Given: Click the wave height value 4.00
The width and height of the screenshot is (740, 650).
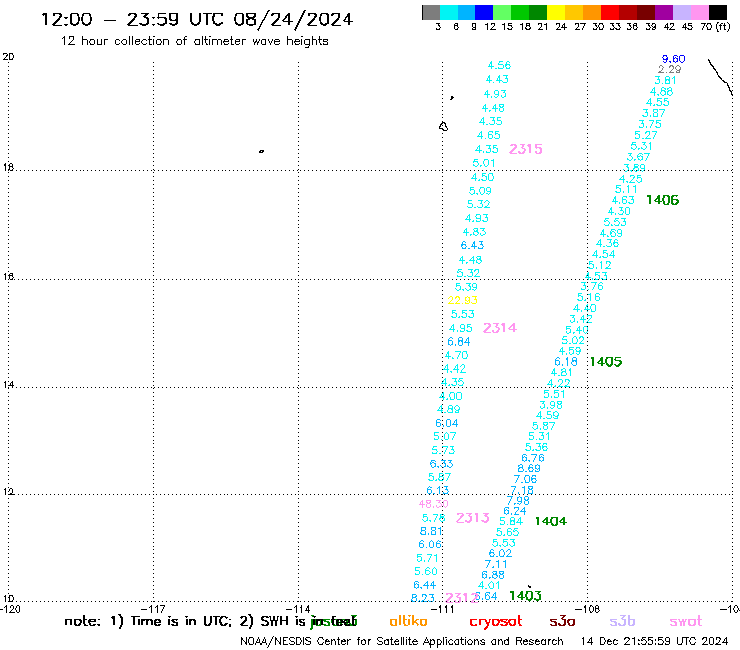Looking at the screenshot, I should point(451,397).
